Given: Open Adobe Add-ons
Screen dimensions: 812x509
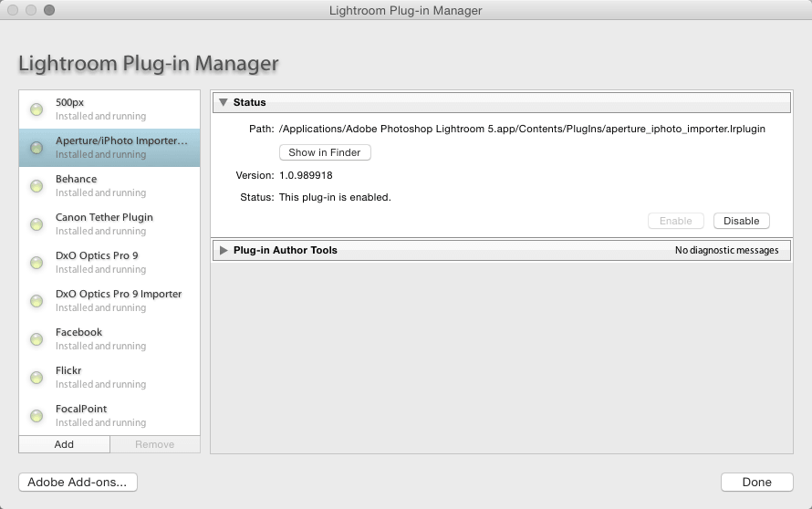Looking at the screenshot, I should pyautogui.click(x=78, y=482).
